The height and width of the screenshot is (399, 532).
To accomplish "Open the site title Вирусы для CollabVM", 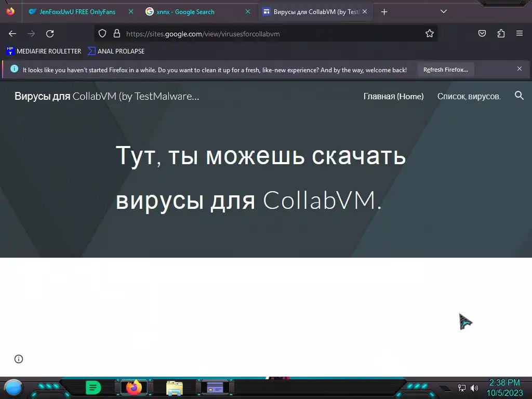I will click(107, 96).
